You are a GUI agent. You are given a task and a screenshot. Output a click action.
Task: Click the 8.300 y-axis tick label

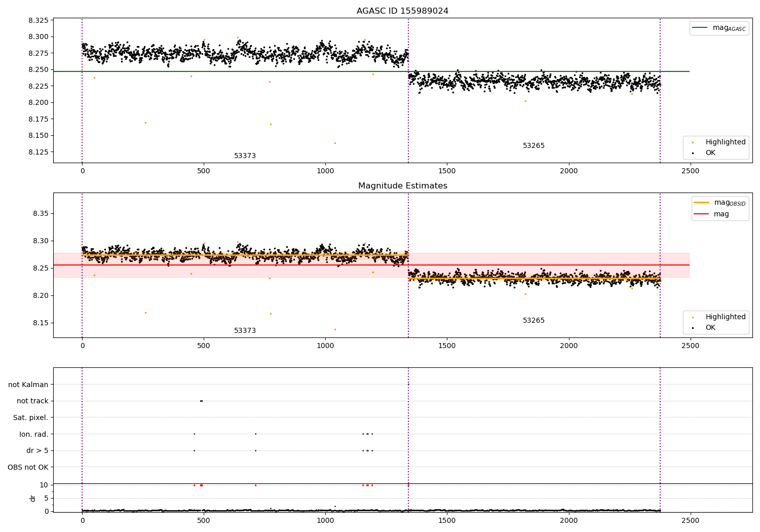[39, 37]
